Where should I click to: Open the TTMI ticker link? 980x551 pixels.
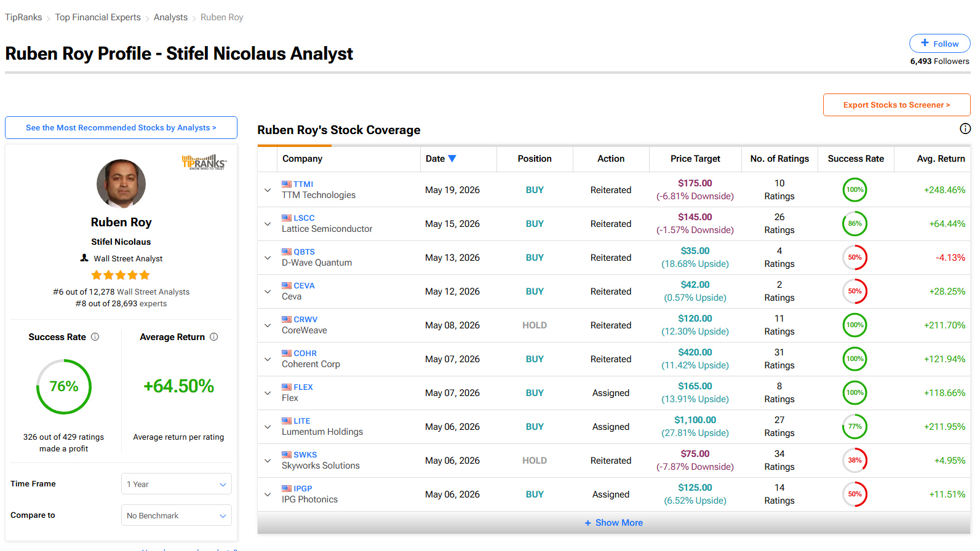pos(303,184)
